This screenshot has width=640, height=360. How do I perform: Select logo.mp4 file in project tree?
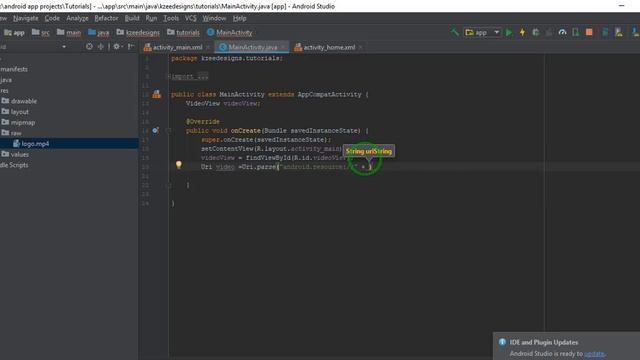31,143
